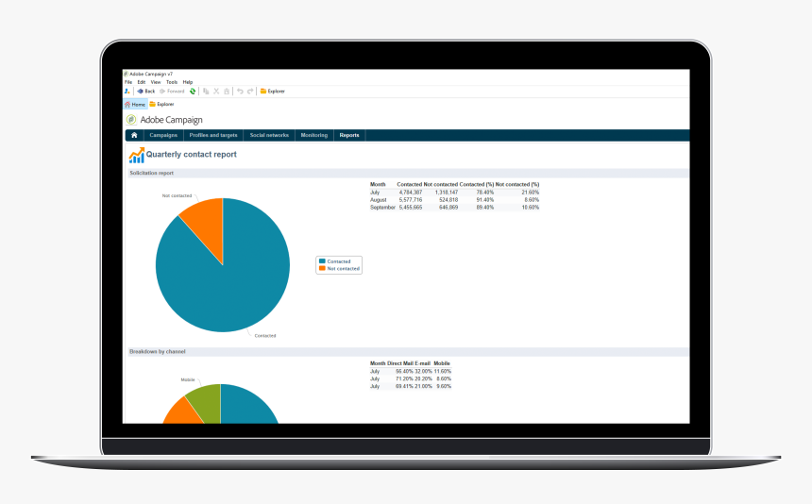Click the Mobile label above channel pie
The width and height of the screenshot is (812, 504).
188,379
